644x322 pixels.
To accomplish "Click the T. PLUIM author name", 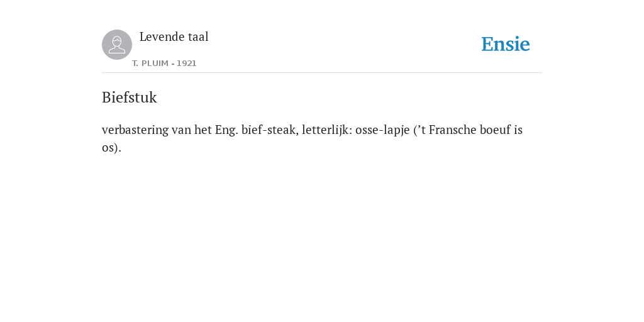I will point(150,64).
